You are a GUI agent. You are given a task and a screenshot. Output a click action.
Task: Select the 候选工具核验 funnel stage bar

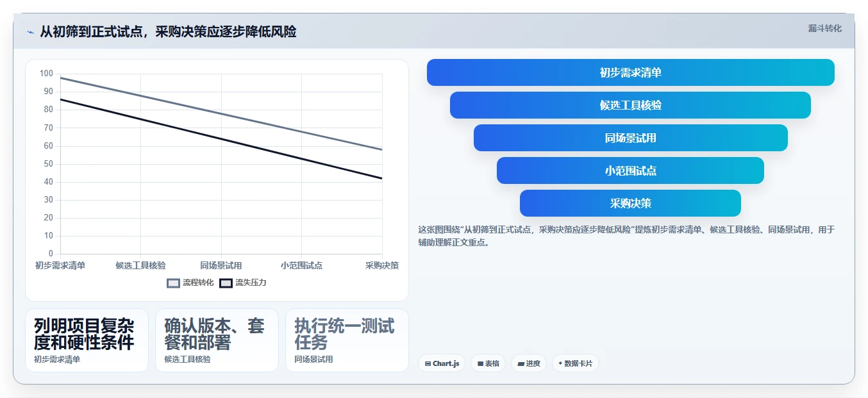coord(631,105)
